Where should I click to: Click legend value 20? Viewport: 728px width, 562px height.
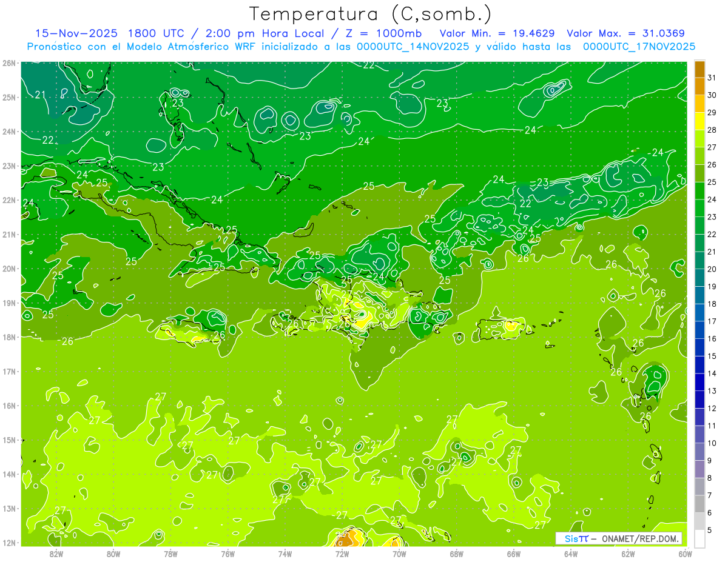712,269
